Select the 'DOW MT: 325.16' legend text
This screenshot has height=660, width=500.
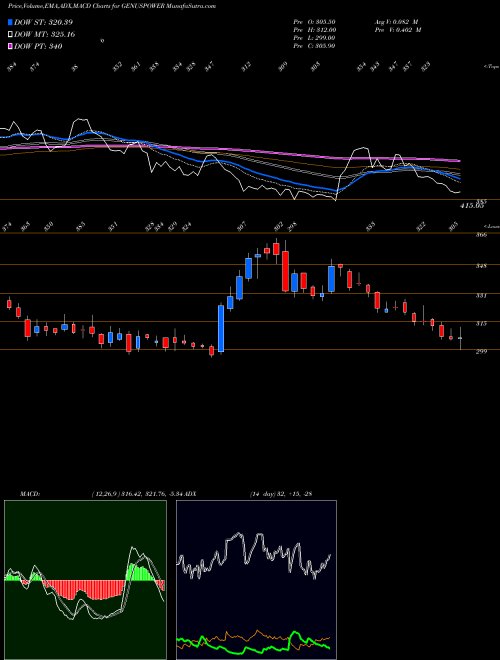(45, 35)
